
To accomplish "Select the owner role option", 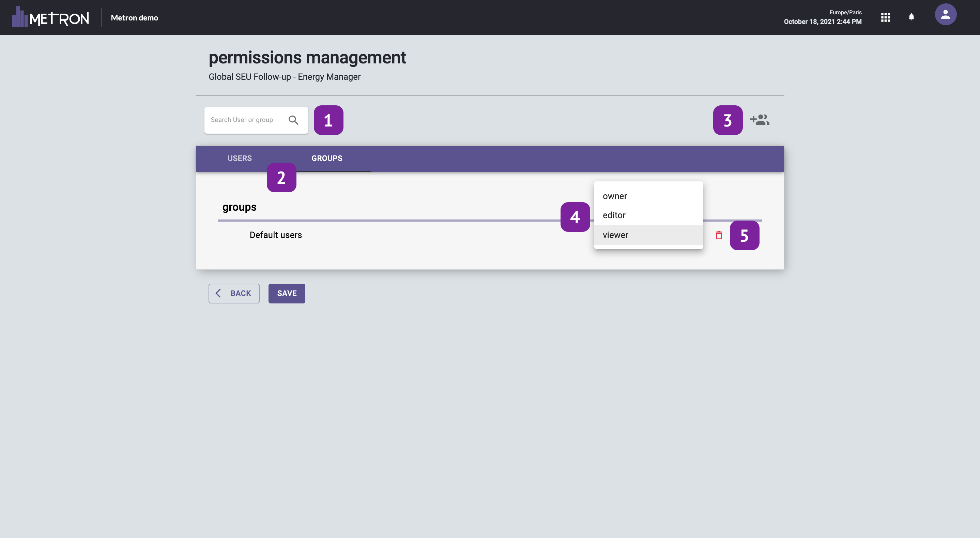I will (x=615, y=196).
